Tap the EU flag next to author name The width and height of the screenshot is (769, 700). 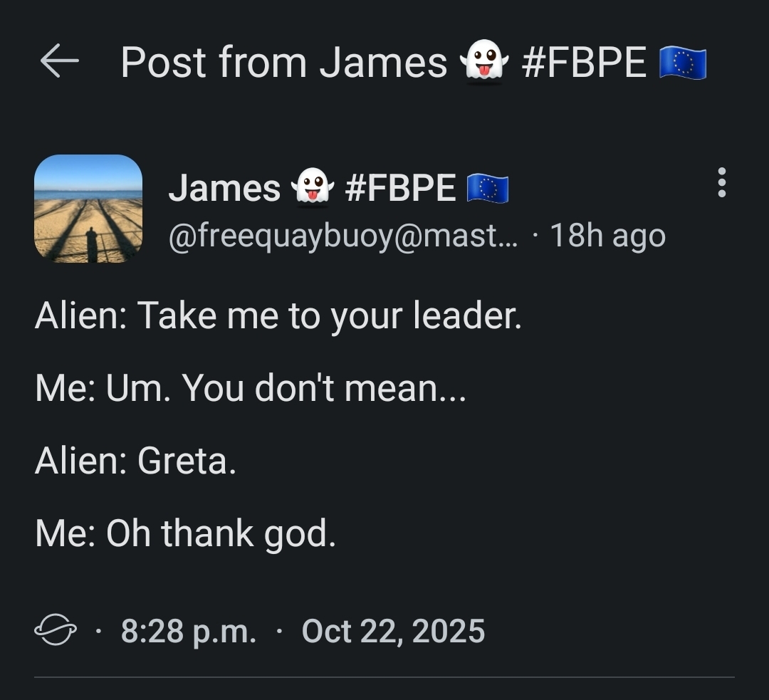coord(488,189)
